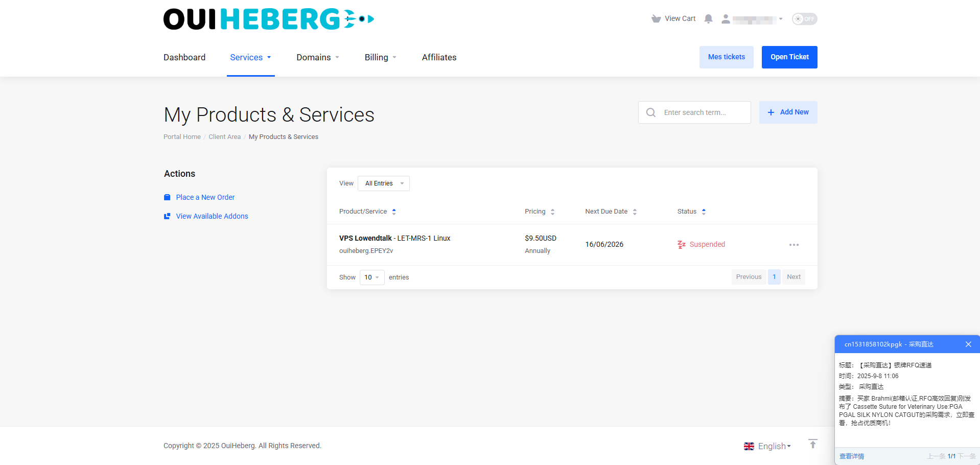Sort by the Next Due Date column

[611, 212]
